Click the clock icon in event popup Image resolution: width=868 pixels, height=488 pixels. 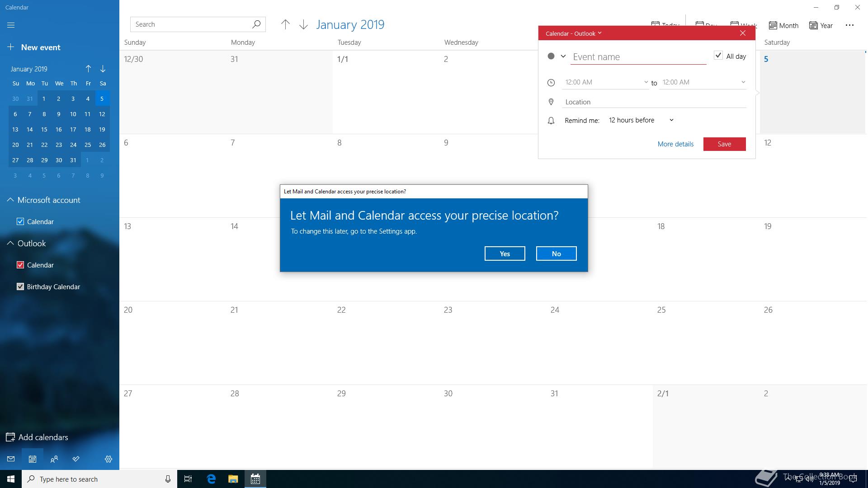(x=551, y=83)
